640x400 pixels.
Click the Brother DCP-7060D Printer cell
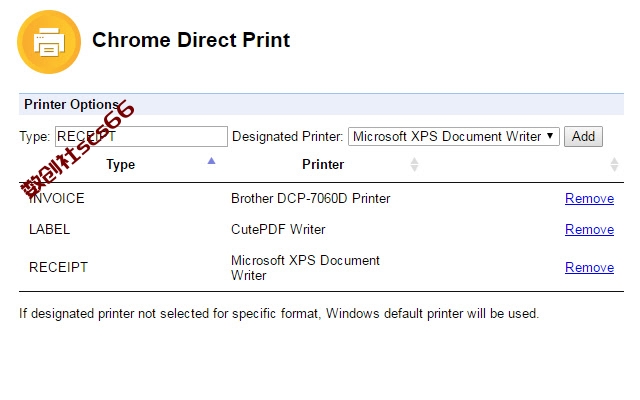click(x=311, y=198)
